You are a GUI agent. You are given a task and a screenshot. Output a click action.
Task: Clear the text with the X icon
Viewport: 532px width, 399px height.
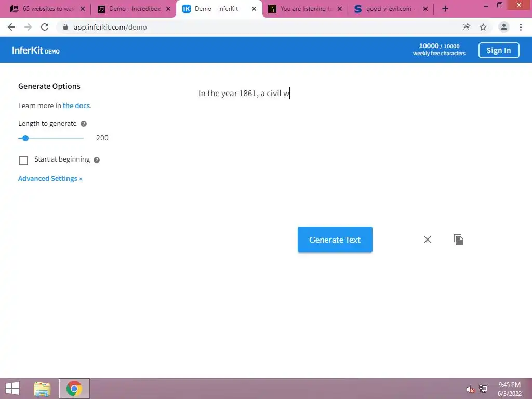click(x=428, y=240)
